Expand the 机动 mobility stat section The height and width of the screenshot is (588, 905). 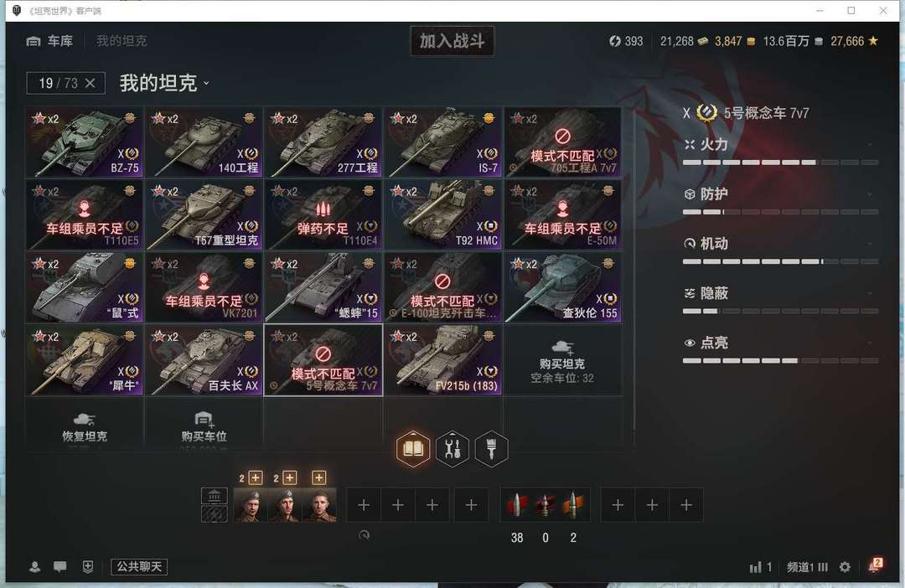click(x=780, y=244)
